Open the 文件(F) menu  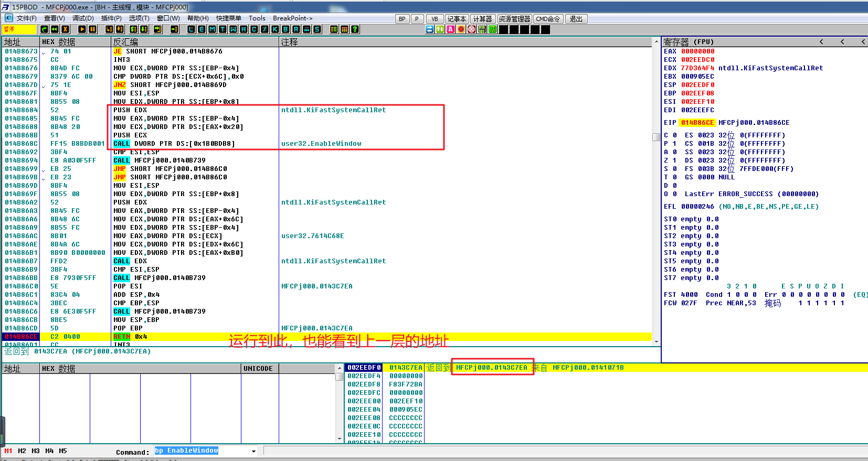(26, 18)
